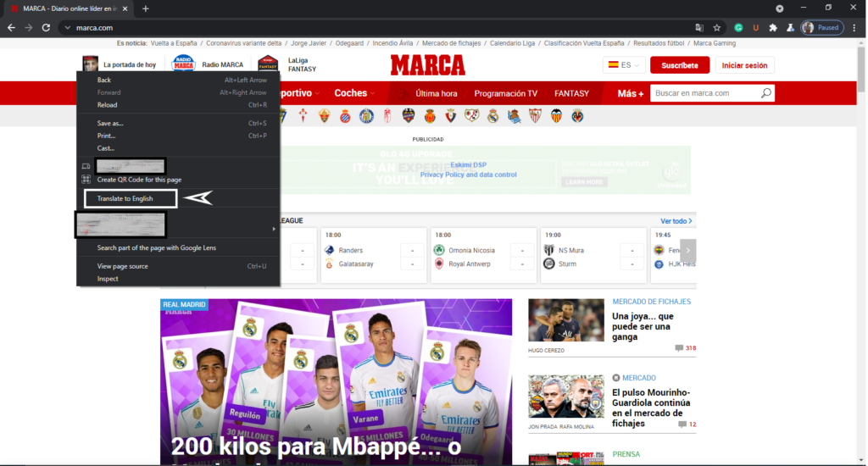Open the Valencia team crest
The width and height of the screenshot is (868, 466).
click(x=556, y=116)
